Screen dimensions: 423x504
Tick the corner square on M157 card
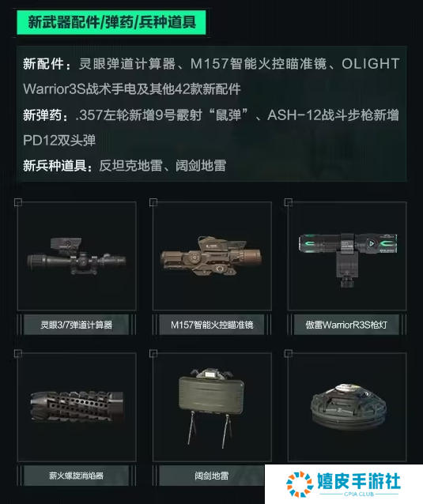pos(153,202)
